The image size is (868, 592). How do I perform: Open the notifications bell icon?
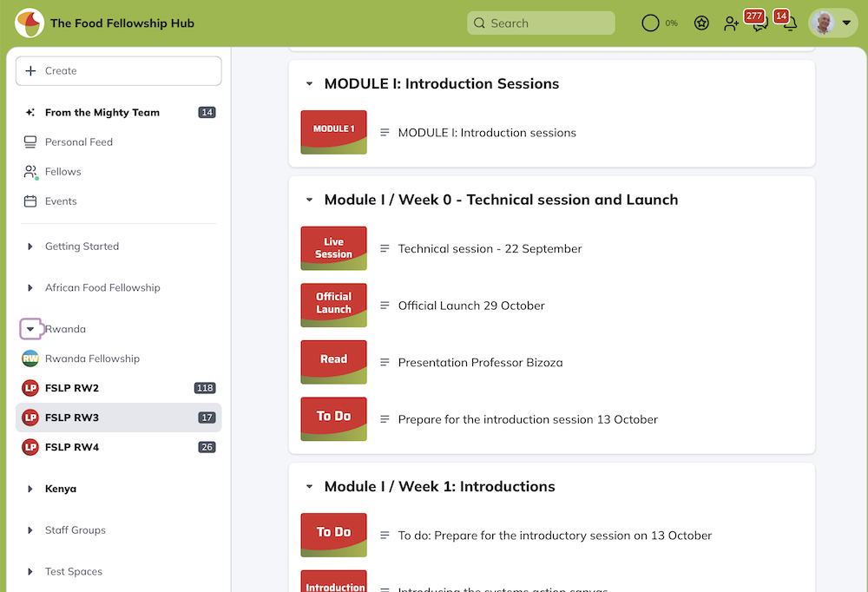pos(789,24)
